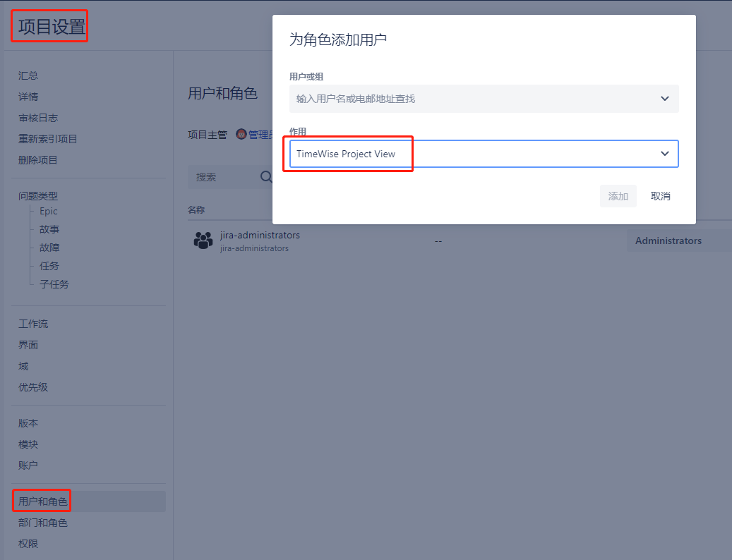Select 删除项目 in sidebar
This screenshot has height=560, width=732.
point(38,160)
